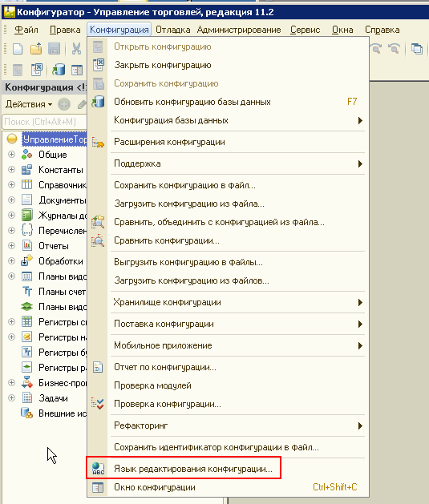Image resolution: width=429 pixels, height=504 pixels.
Task: Click the Окно конфигурации menu icon
Action: tap(98, 487)
